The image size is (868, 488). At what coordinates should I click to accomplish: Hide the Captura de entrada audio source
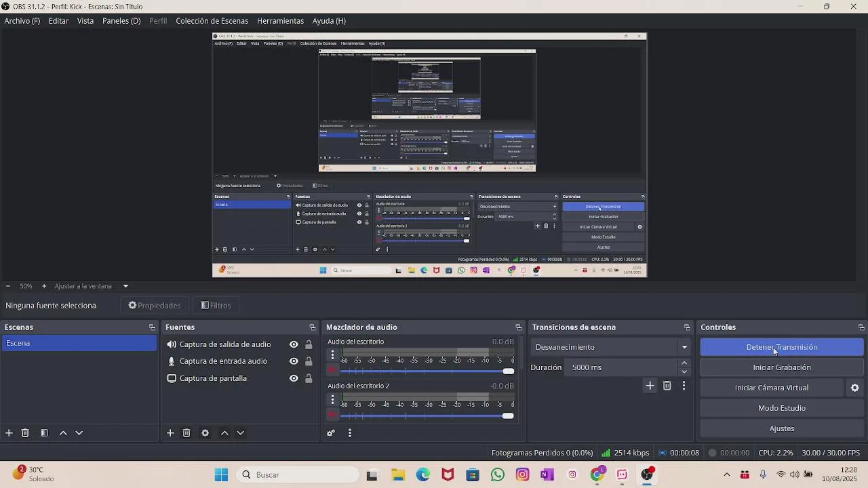coord(294,361)
